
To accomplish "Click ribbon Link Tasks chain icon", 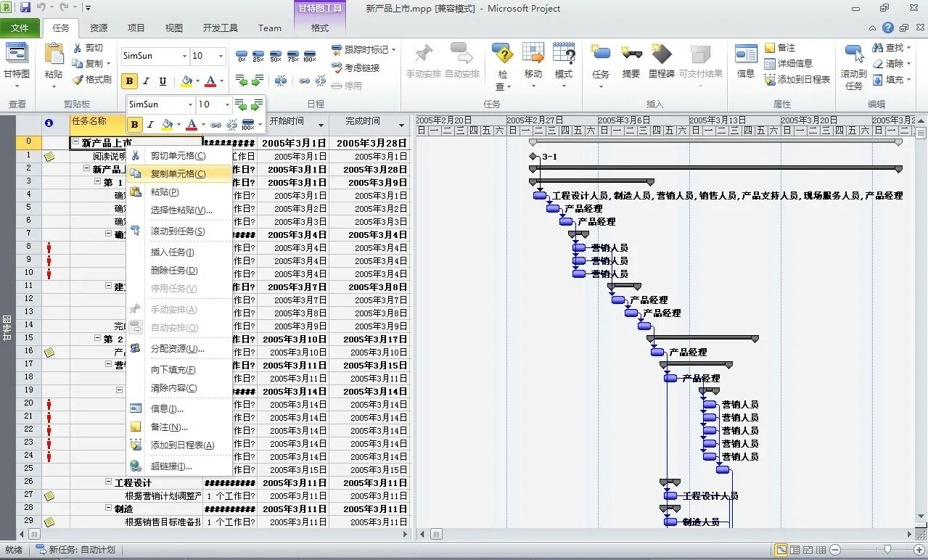I will click(x=304, y=81).
